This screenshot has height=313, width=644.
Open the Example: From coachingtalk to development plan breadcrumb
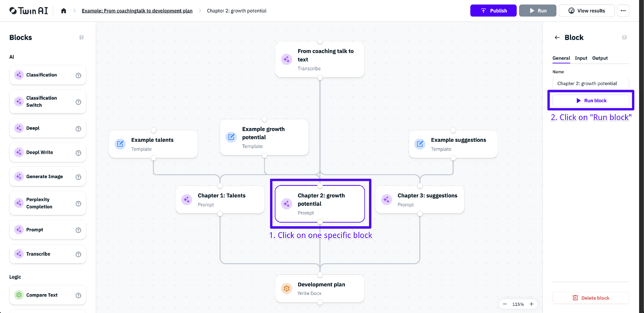pos(137,11)
